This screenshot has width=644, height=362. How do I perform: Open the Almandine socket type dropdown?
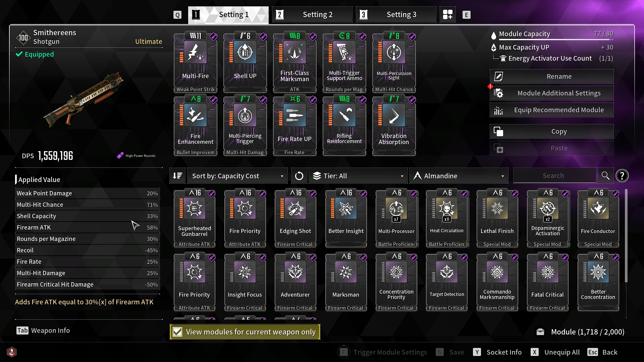[459, 176]
